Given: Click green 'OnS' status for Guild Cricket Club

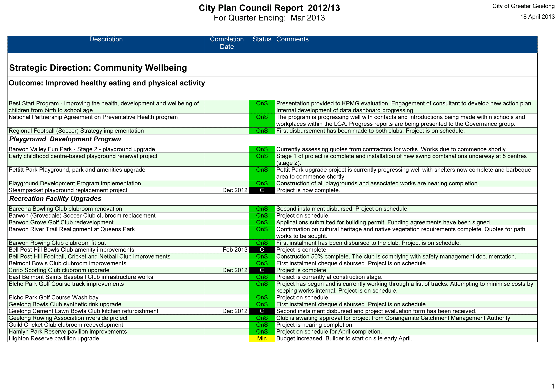Looking at the screenshot, I should point(262,325).
